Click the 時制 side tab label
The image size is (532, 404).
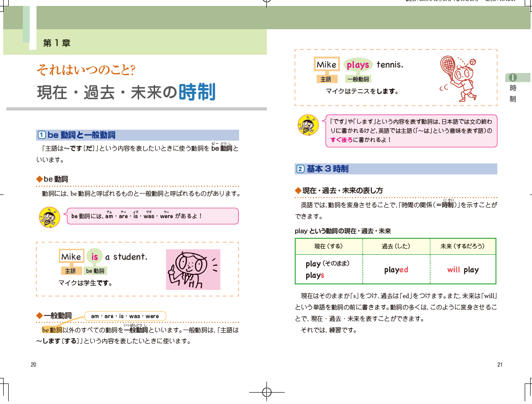coord(513,93)
